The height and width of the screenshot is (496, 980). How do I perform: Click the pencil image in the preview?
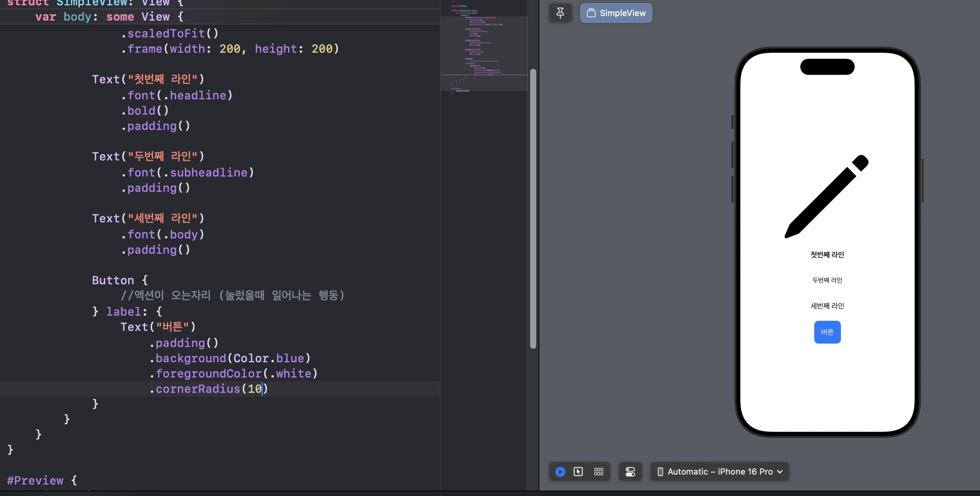coord(827,196)
